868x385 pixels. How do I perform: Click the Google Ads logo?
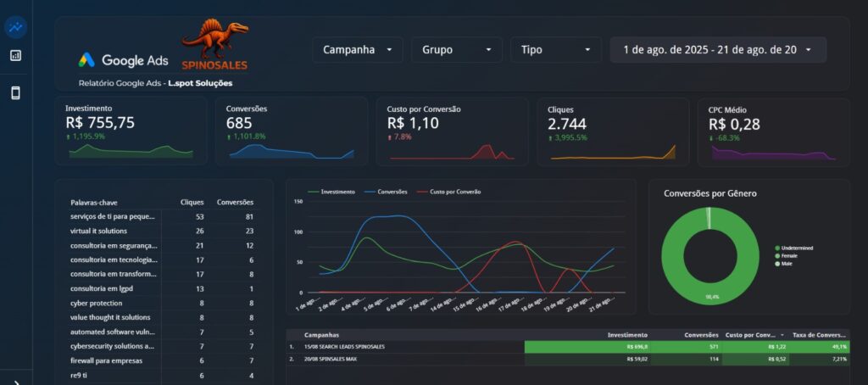coord(124,60)
